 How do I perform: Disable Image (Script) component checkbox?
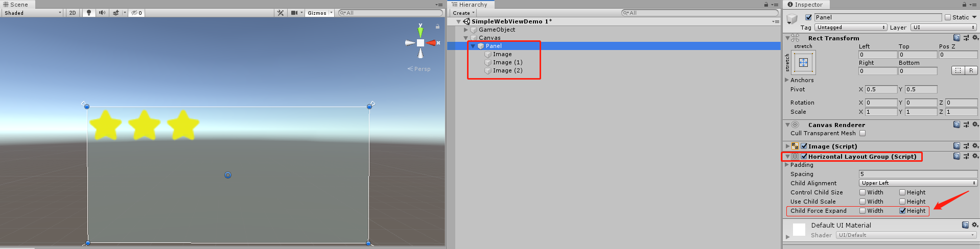pos(804,146)
